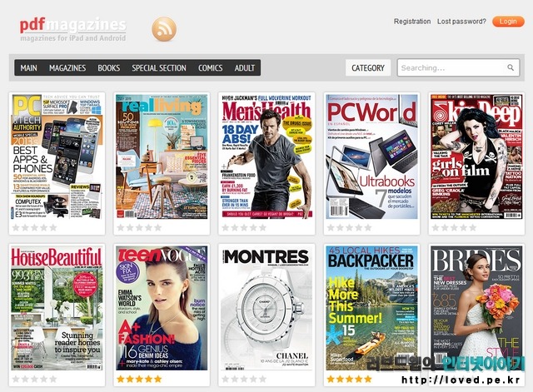Open the House Beautiful magazine cover
This screenshot has height=392, width=533.
[x=57, y=309]
